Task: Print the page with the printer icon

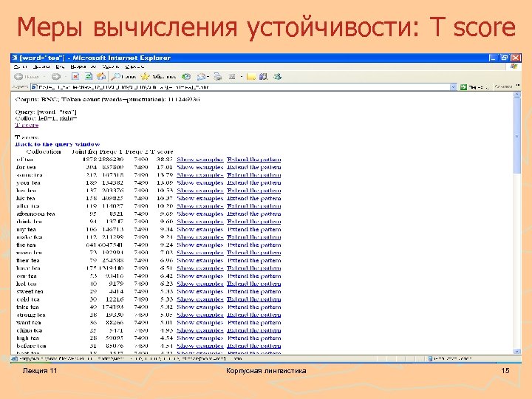Action: (218, 77)
